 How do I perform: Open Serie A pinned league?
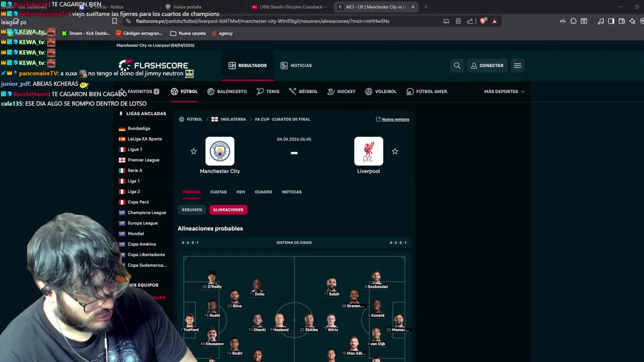coord(135,170)
